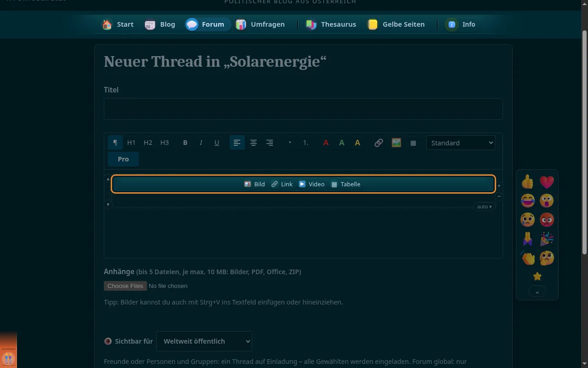588x368 pixels.
Task: Open the Sichtbar für visibility dropdown
Action: [x=204, y=341]
